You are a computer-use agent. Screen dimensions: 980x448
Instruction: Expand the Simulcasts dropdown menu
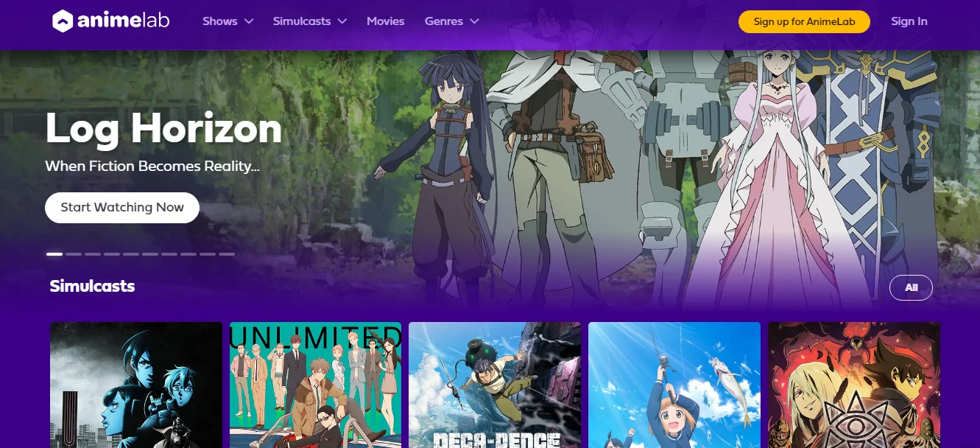coord(309,21)
